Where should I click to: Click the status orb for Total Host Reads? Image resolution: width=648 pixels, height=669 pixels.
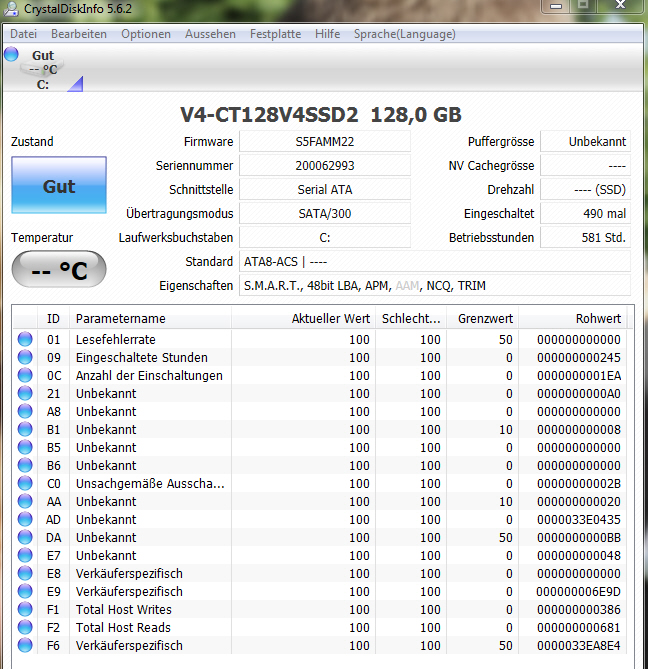[25, 627]
